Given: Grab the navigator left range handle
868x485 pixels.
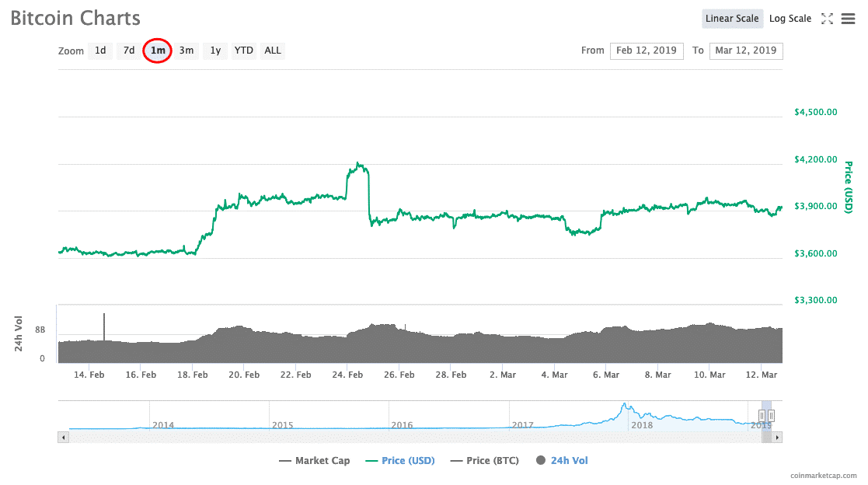Looking at the screenshot, I should click(762, 415).
